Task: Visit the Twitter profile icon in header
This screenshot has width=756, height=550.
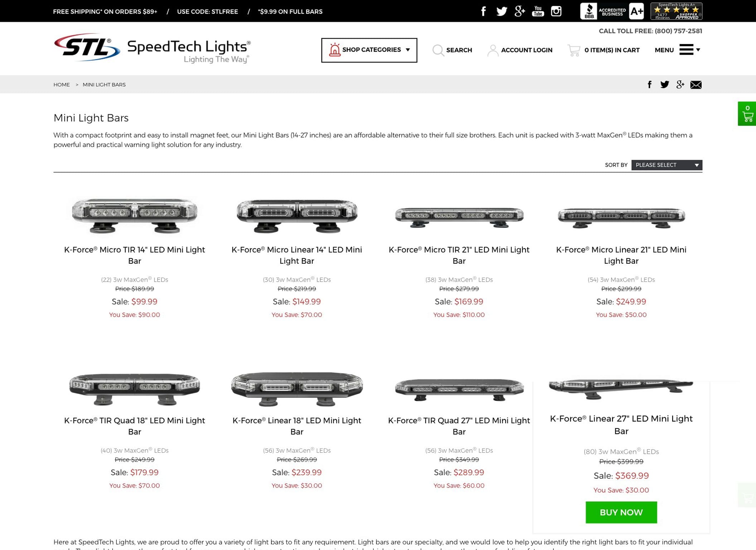Action: point(501,11)
